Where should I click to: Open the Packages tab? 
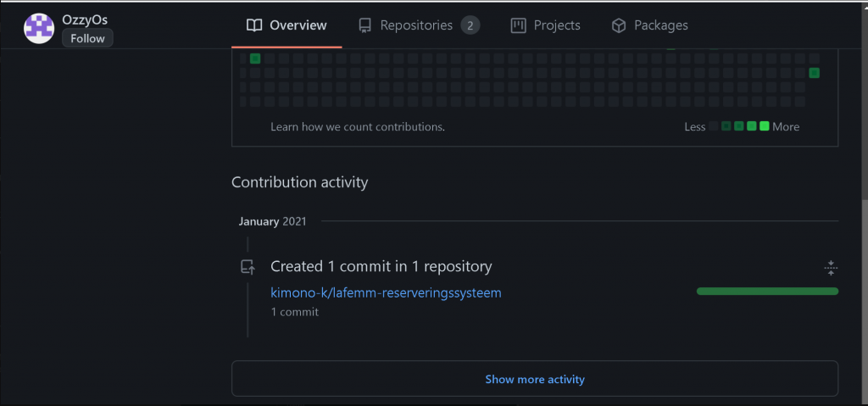pyautogui.click(x=649, y=25)
